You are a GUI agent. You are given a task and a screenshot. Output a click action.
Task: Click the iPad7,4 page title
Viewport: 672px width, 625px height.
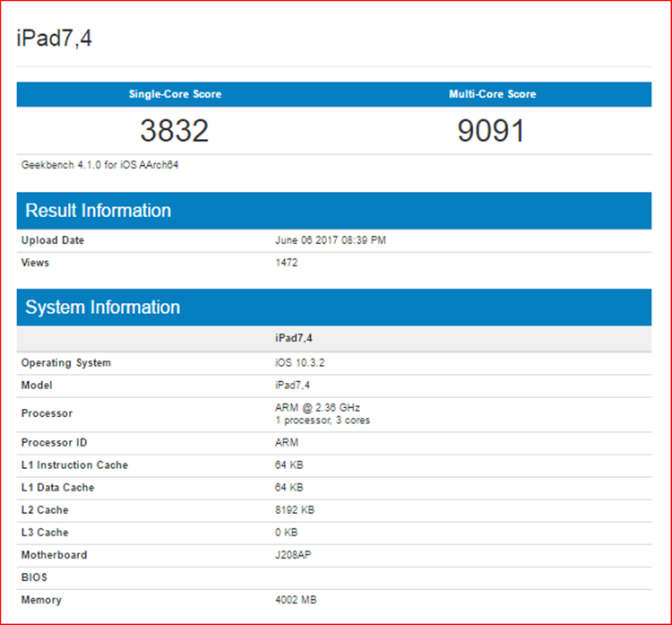click(x=54, y=39)
